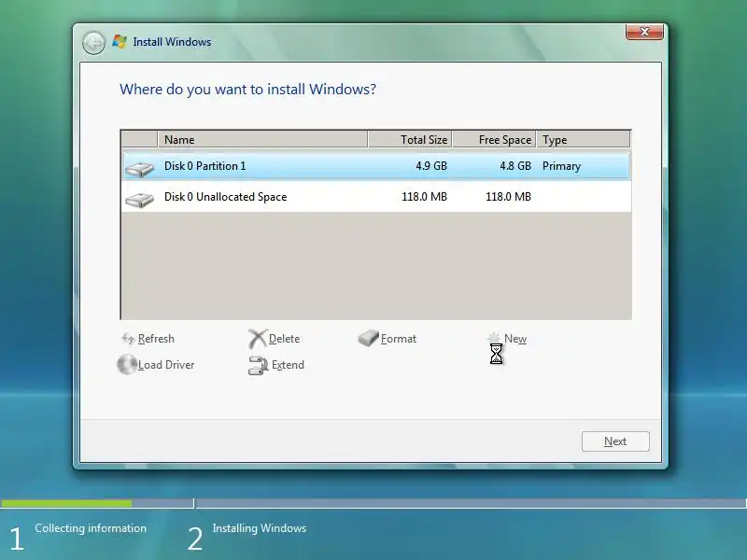Viewport: 747px width, 560px height.
Task: Close the Install Windows dialog
Action: (644, 32)
